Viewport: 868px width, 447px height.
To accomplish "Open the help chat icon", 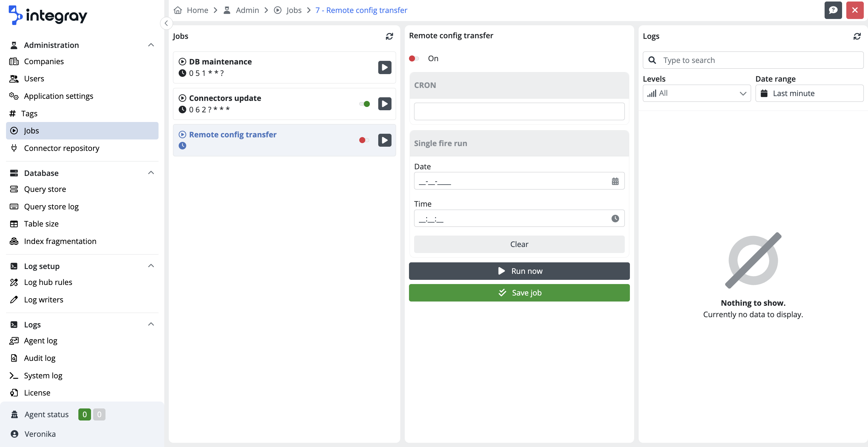I will tap(833, 10).
